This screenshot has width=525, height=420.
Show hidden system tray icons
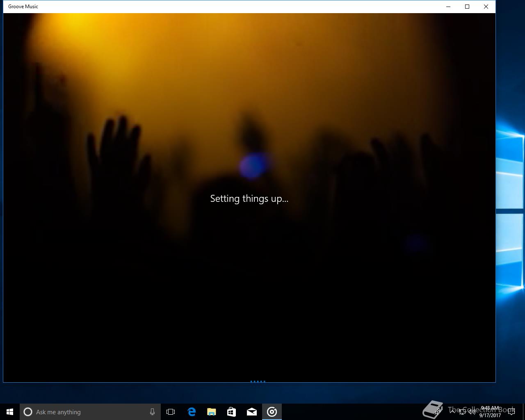(452, 411)
